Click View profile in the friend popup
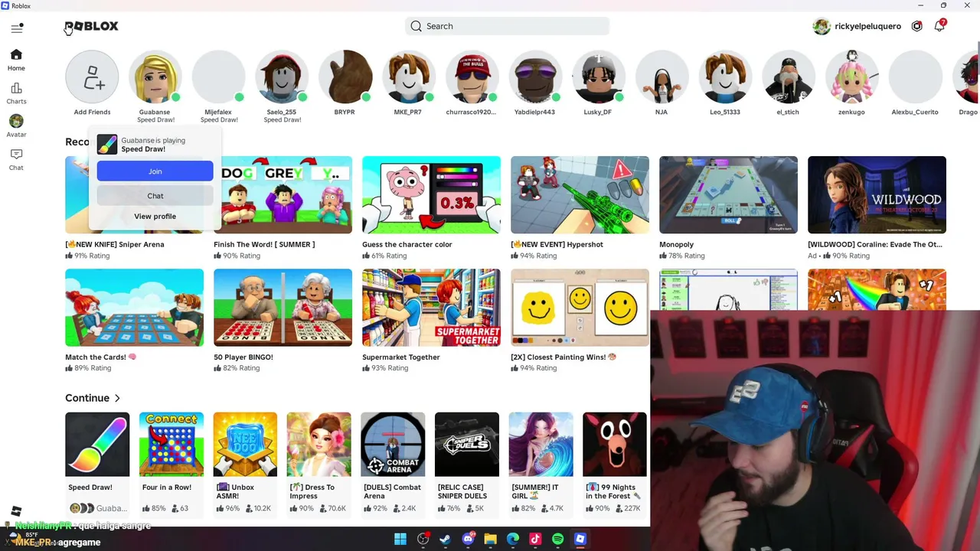The image size is (980, 551). pos(155,217)
